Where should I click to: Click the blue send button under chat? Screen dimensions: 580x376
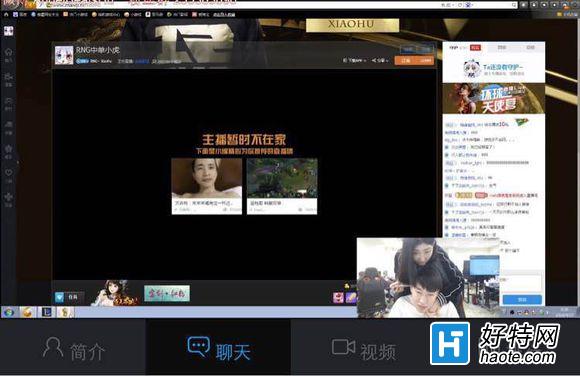pos(522,299)
